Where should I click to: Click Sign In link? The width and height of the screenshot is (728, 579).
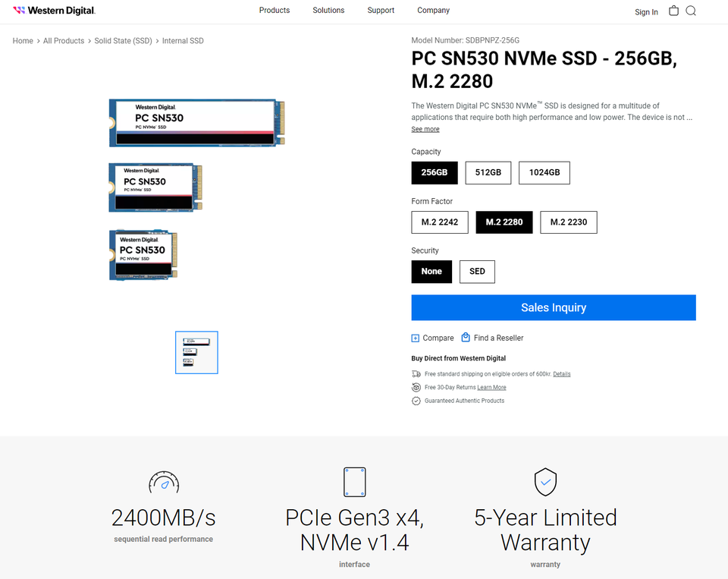pos(646,12)
